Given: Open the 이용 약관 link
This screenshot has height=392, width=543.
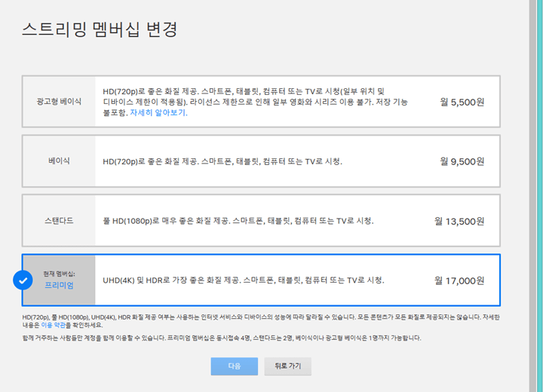Looking at the screenshot, I should point(53,325).
